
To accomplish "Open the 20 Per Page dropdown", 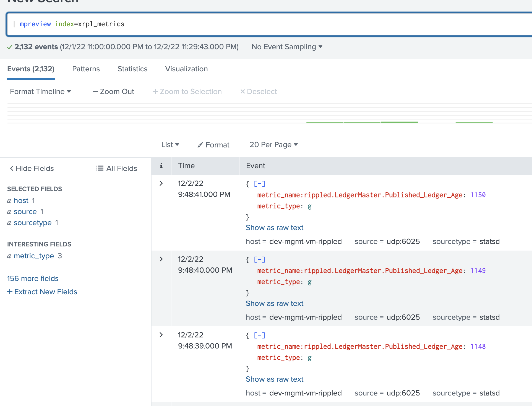I will (x=273, y=145).
